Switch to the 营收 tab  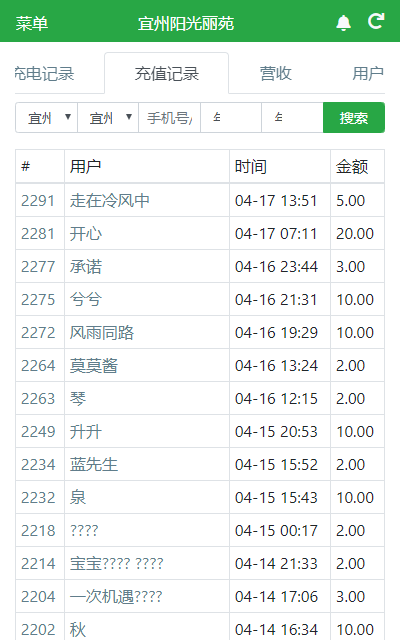276,74
